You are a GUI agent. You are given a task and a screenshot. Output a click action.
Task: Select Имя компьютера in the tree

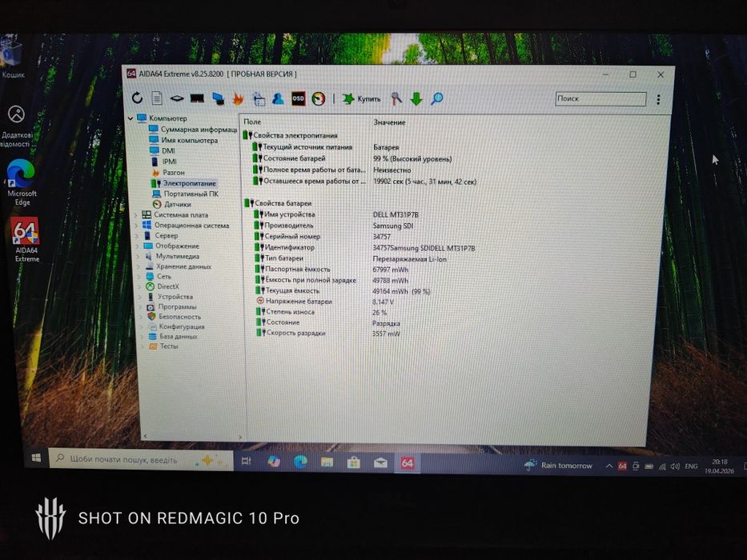pos(183,140)
